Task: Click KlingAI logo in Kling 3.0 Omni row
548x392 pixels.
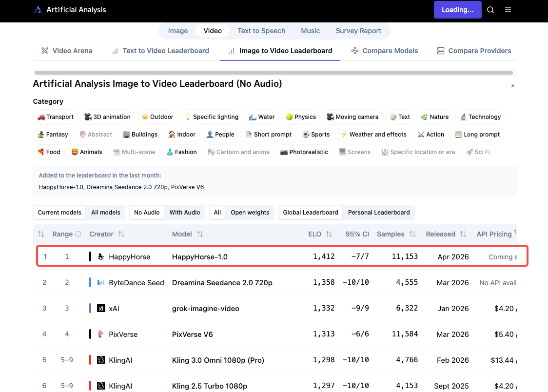Action: [100, 360]
